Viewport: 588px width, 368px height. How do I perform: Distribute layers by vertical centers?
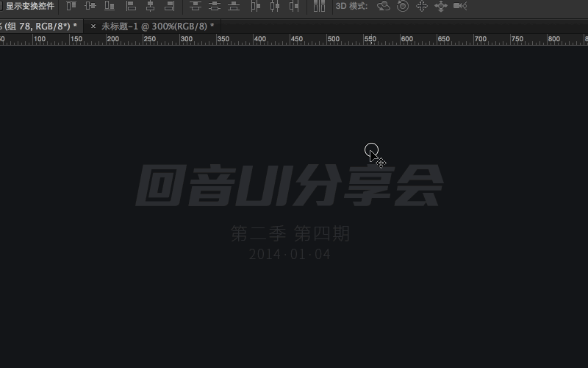(x=215, y=6)
